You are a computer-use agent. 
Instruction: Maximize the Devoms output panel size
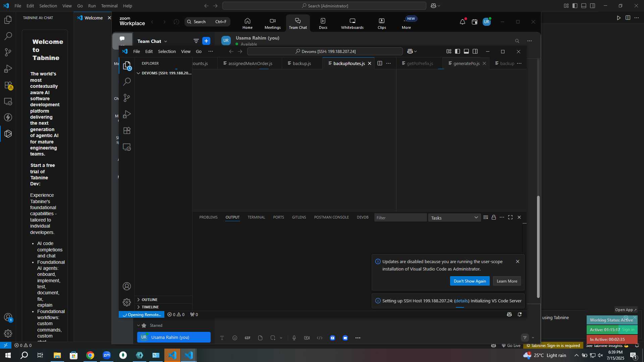point(511,218)
